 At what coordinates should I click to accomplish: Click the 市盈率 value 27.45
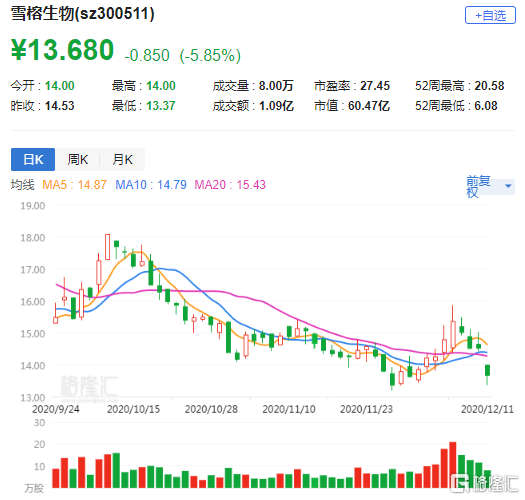pos(375,86)
